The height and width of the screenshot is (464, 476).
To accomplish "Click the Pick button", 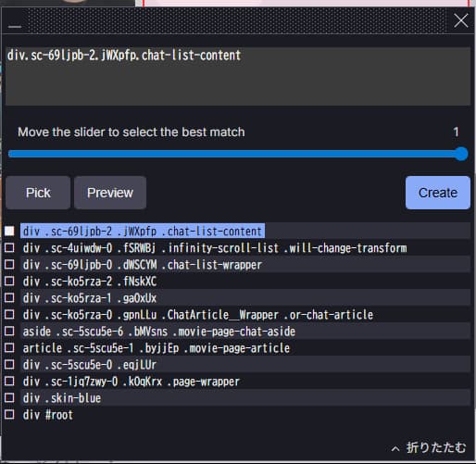I will point(38,193).
